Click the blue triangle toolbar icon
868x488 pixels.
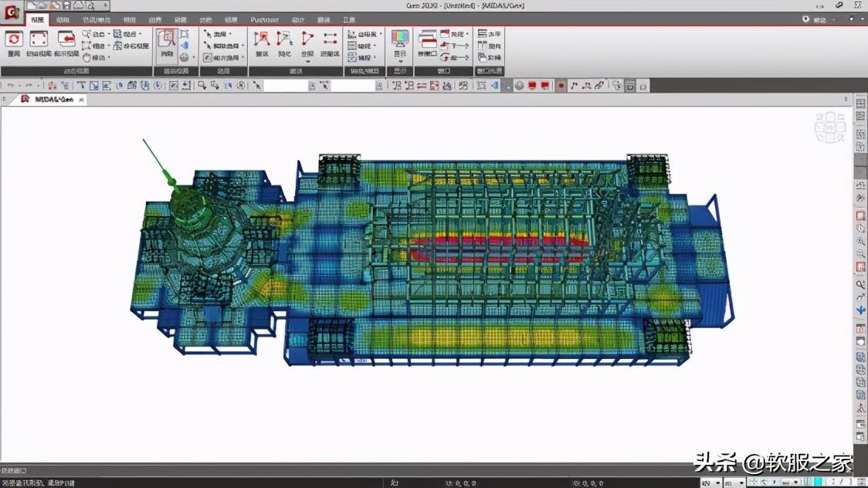coord(495,86)
